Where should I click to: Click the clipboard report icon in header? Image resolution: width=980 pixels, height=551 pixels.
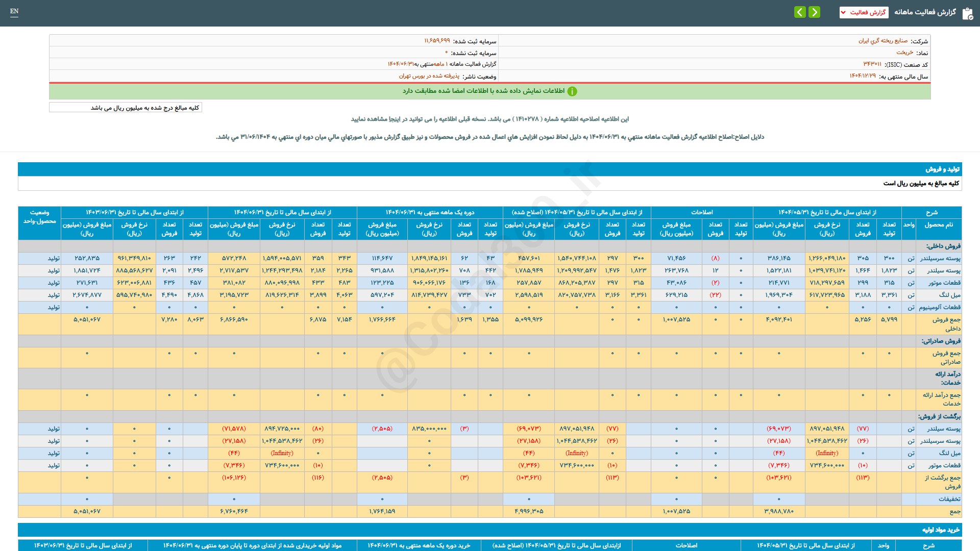pyautogui.click(x=967, y=13)
